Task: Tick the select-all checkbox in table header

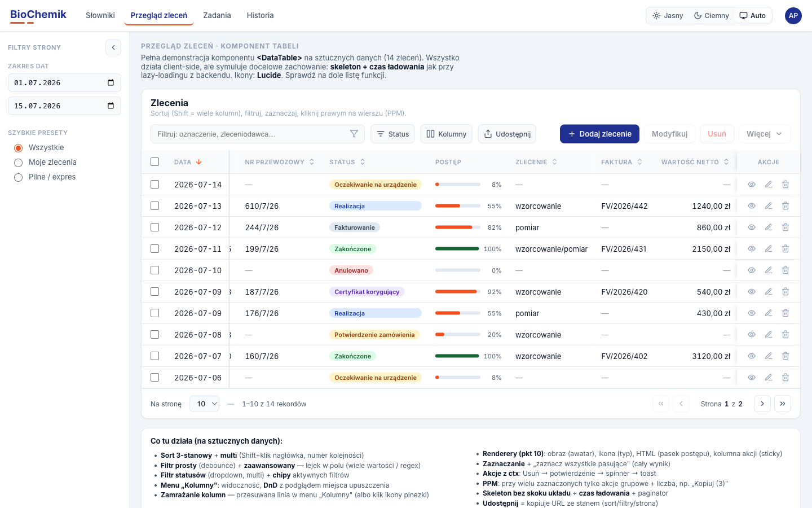Action: 155,162
